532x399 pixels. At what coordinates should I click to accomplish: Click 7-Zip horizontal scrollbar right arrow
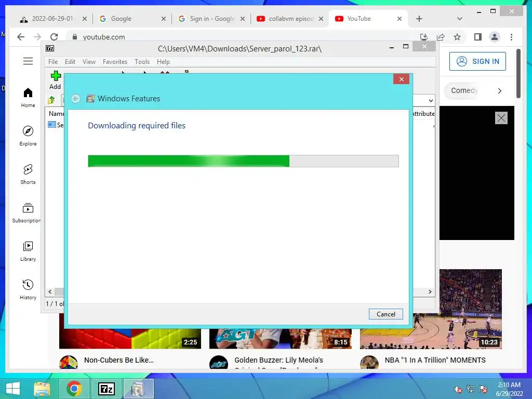[x=430, y=292]
